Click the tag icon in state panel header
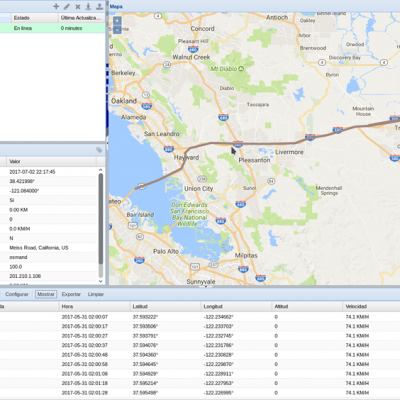 [x=99, y=150]
